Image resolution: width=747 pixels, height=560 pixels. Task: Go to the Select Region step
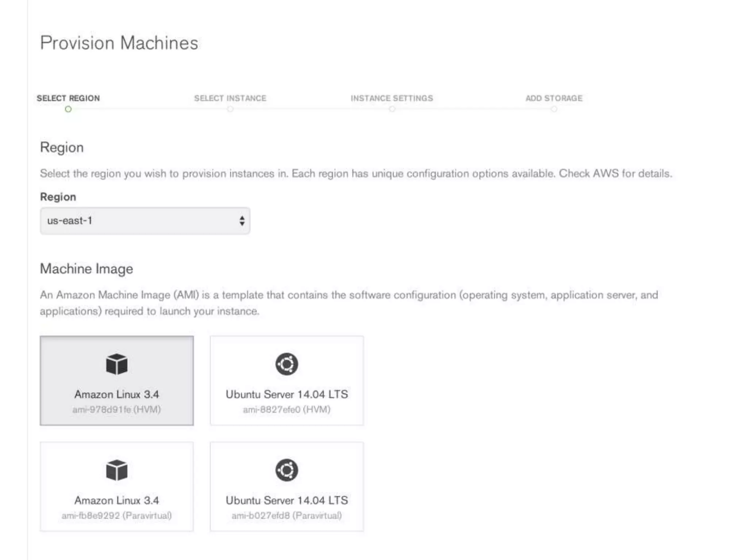(x=68, y=98)
